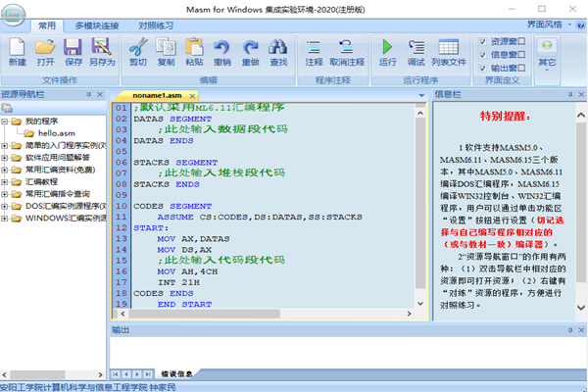The image size is (588, 392).
Task: Pin the 输出 panel
Action: point(570,330)
